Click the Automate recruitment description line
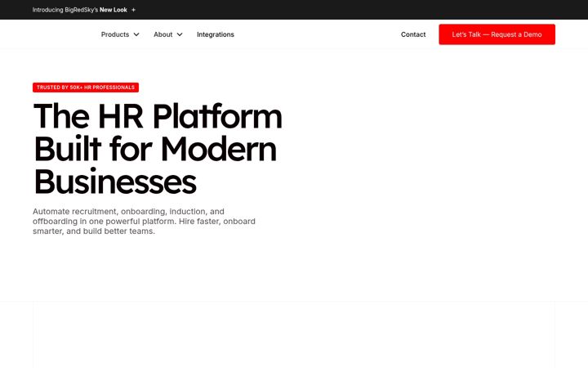This screenshot has height=368, width=588. [x=128, y=212]
